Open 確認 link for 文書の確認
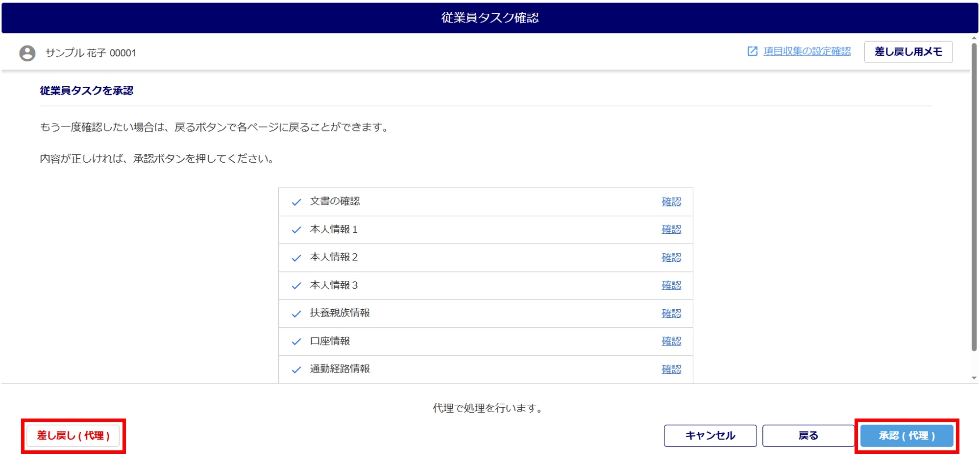This screenshot has width=980, height=469. coord(671,202)
